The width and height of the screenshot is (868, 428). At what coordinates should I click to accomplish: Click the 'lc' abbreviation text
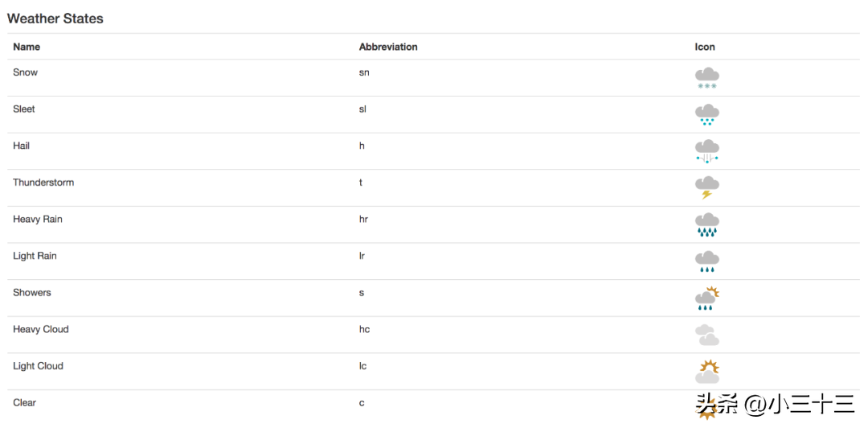click(x=362, y=366)
